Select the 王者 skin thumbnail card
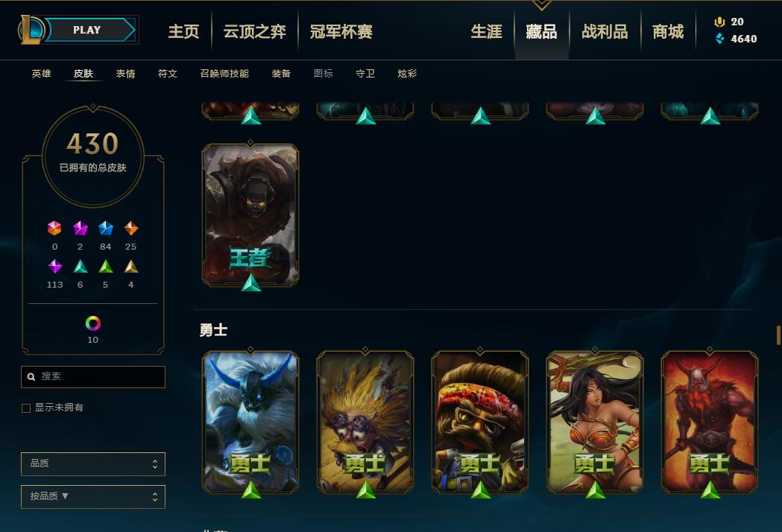The height and width of the screenshot is (532, 782). click(250, 215)
